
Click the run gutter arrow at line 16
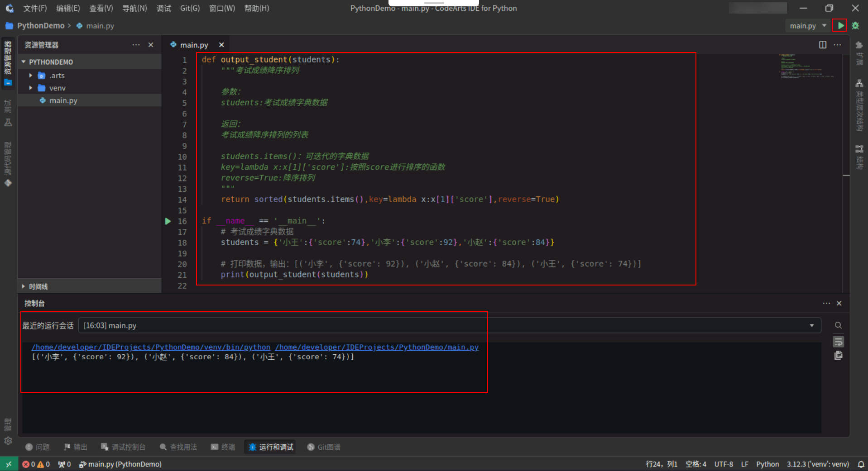(x=168, y=221)
